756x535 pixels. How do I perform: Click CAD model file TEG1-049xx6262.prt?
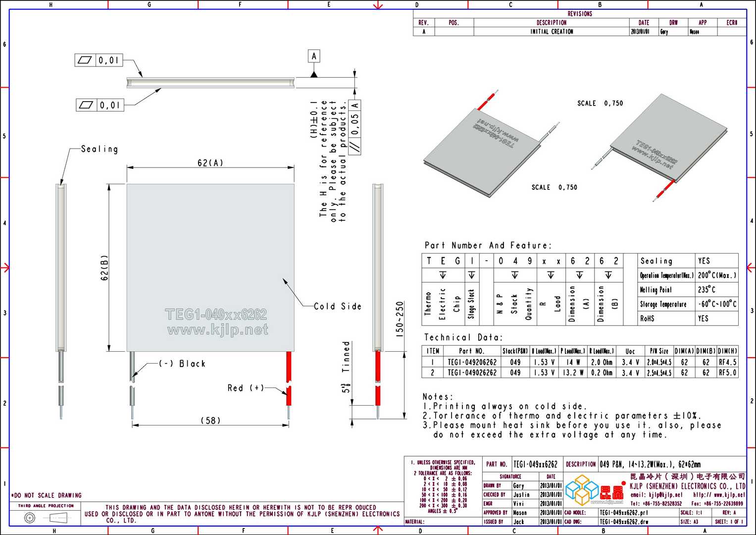(623, 513)
